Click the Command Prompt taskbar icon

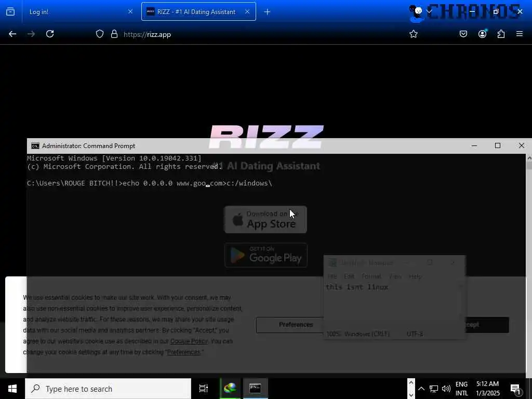pos(255,389)
